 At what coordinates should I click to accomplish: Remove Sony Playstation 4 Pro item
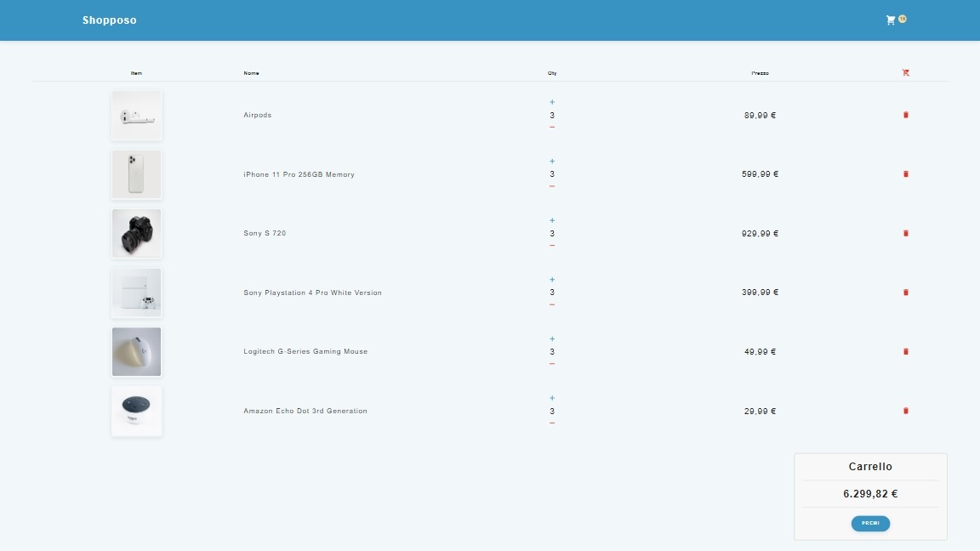pos(906,293)
